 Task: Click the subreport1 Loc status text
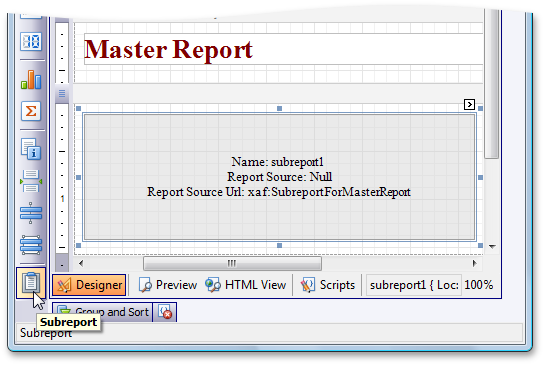414,285
